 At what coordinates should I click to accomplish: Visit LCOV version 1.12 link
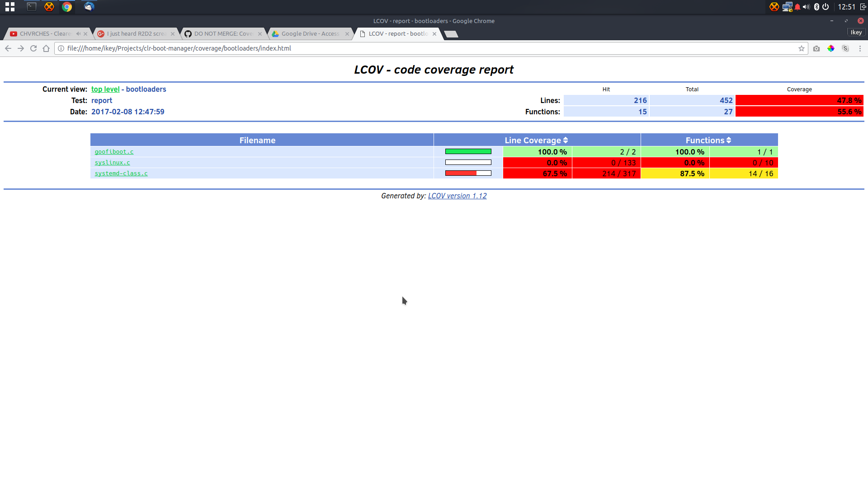457,196
